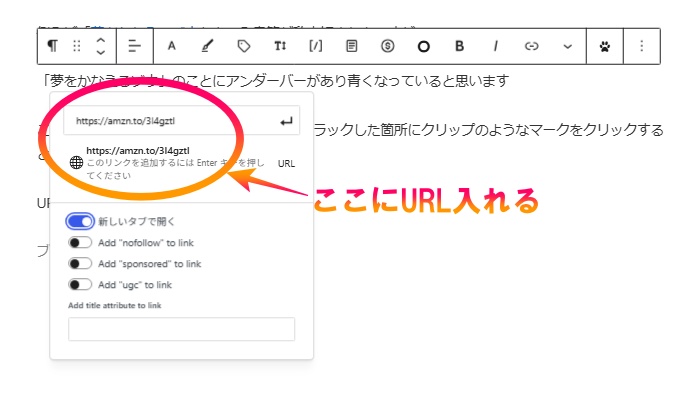Expand more formatting options chevron
This screenshot has height=395, width=681.
[568, 46]
